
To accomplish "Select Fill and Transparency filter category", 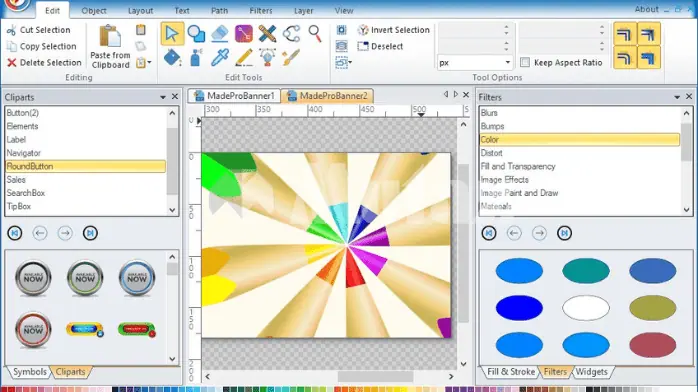I will 580,166.
